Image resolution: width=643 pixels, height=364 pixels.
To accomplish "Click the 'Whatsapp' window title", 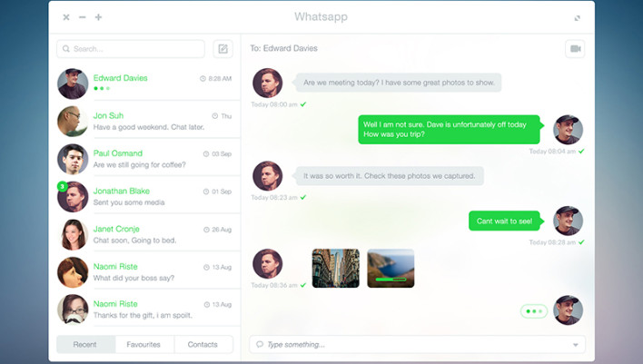I will (321, 17).
